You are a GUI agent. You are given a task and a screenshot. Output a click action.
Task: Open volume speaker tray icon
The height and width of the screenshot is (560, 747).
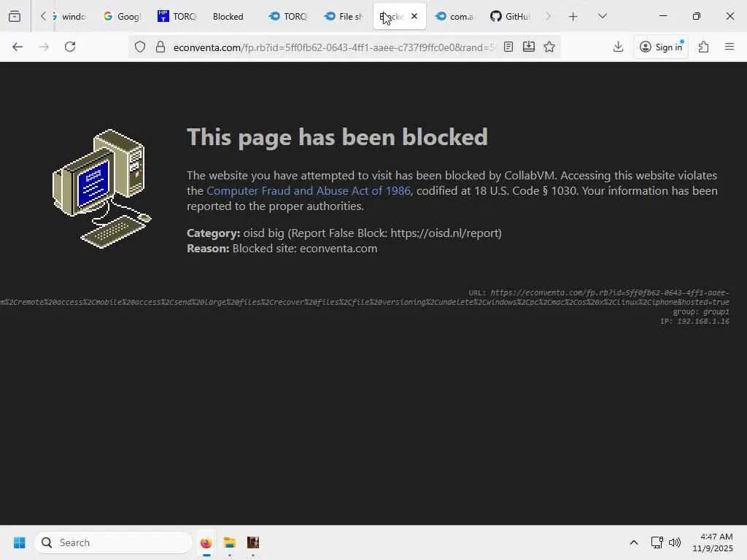click(675, 542)
